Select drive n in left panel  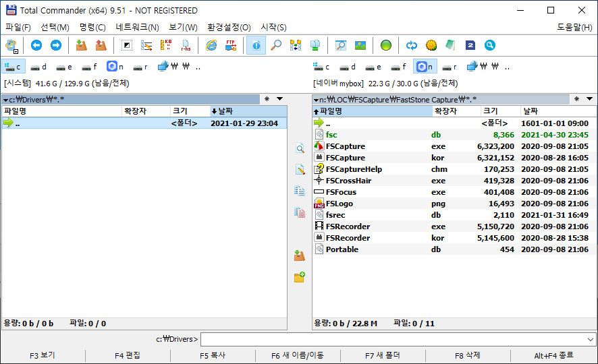click(115, 67)
